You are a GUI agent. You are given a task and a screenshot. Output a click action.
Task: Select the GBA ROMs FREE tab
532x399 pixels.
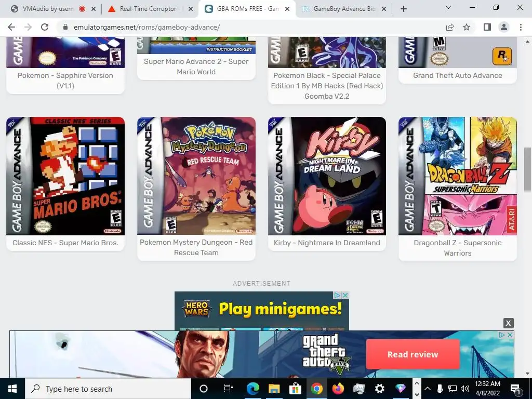click(x=247, y=9)
